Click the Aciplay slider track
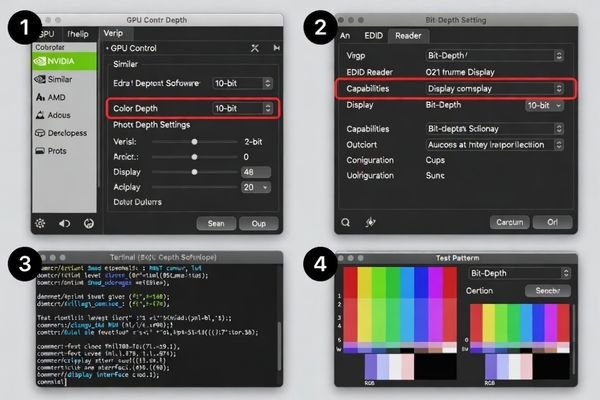Viewport: 600px width, 400px height. pyautogui.click(x=194, y=187)
